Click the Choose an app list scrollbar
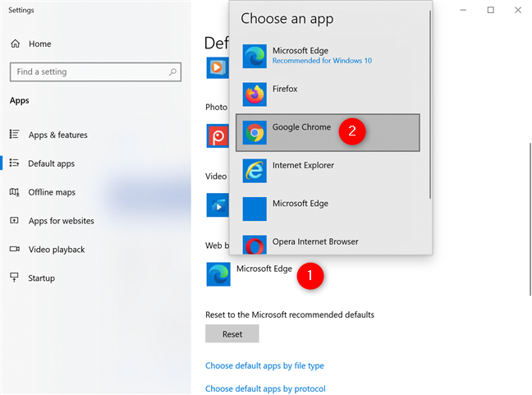532x395 pixels. 430,104
